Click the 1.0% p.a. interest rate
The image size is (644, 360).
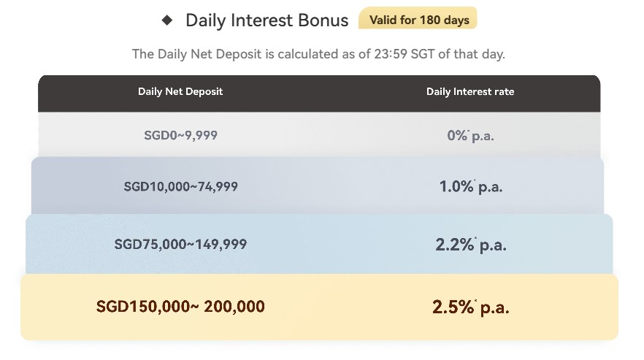pyautogui.click(x=470, y=187)
